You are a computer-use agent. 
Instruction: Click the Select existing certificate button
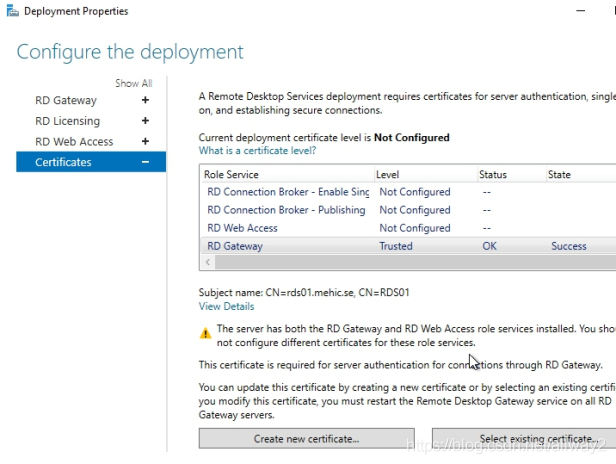point(524,439)
